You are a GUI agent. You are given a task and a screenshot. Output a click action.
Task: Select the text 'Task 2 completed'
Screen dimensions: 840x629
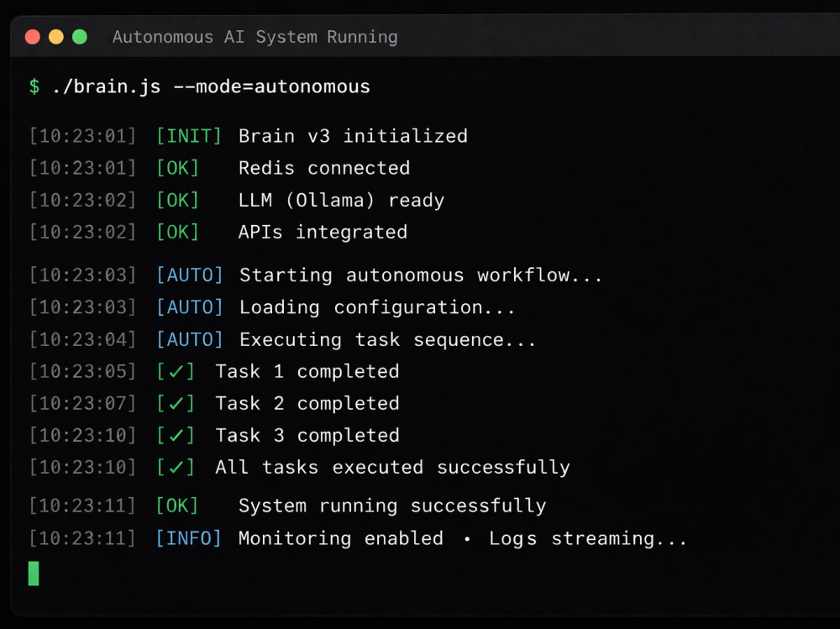tap(307, 403)
